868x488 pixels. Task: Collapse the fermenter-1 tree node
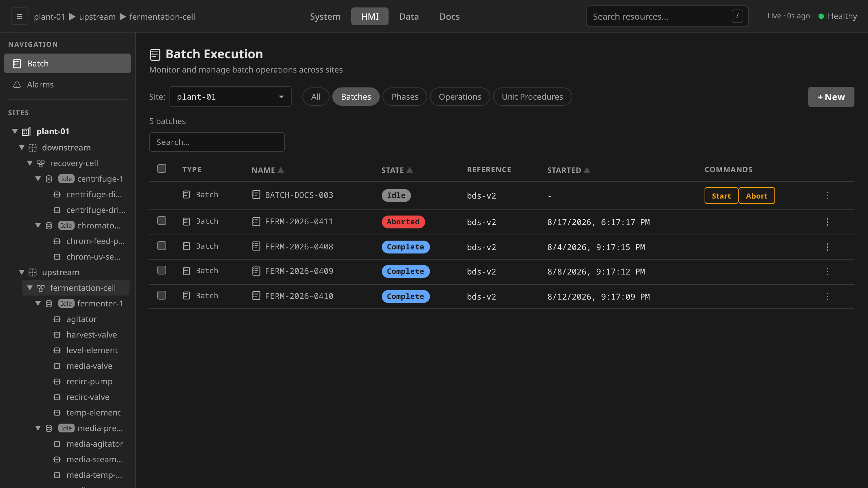point(38,303)
